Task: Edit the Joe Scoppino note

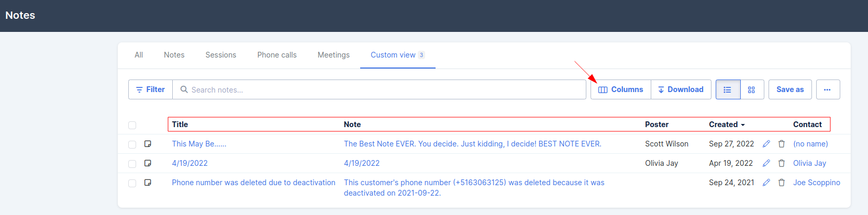Action: [x=766, y=183]
